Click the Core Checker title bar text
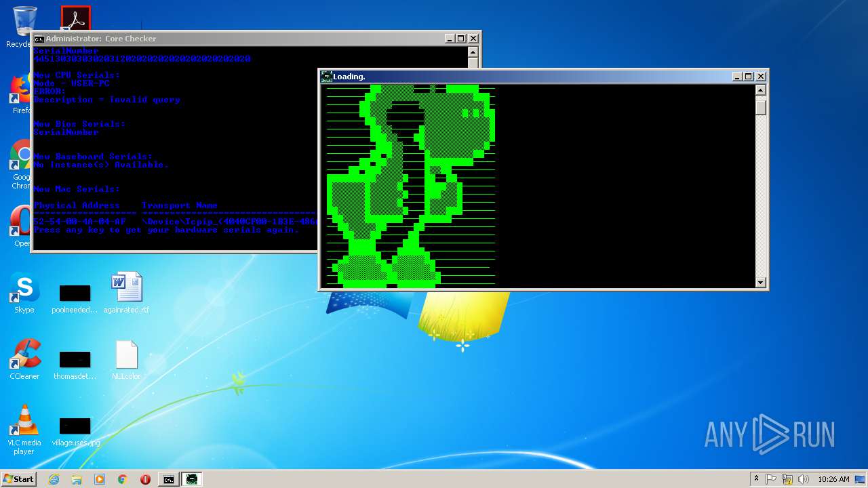This screenshot has height=488, width=868. coord(101,39)
